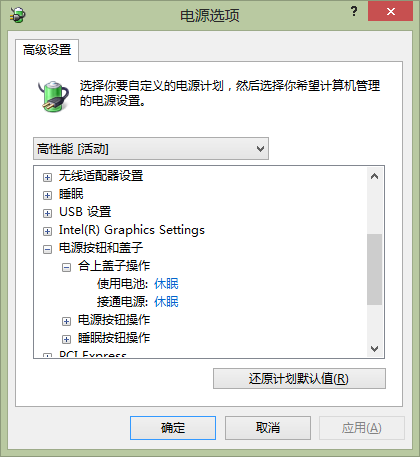Viewport: 420px width, 457px height.
Task: Click 还原计划默认值(R) button
Action: tap(299, 379)
